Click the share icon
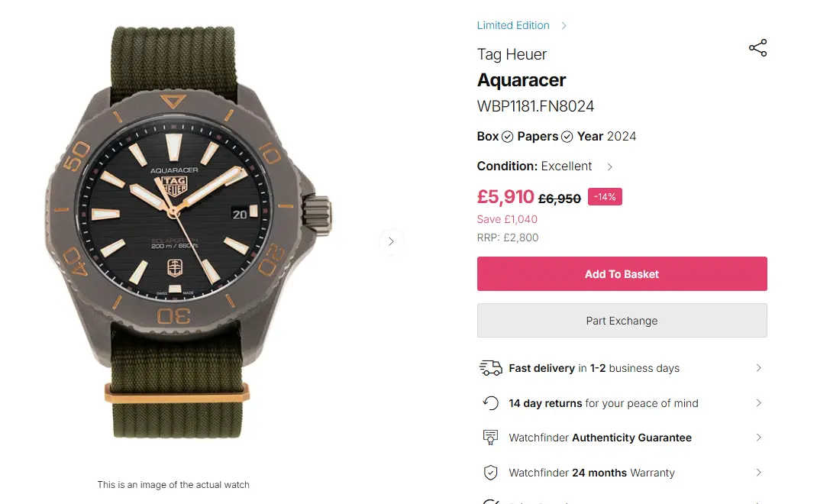 click(x=757, y=48)
